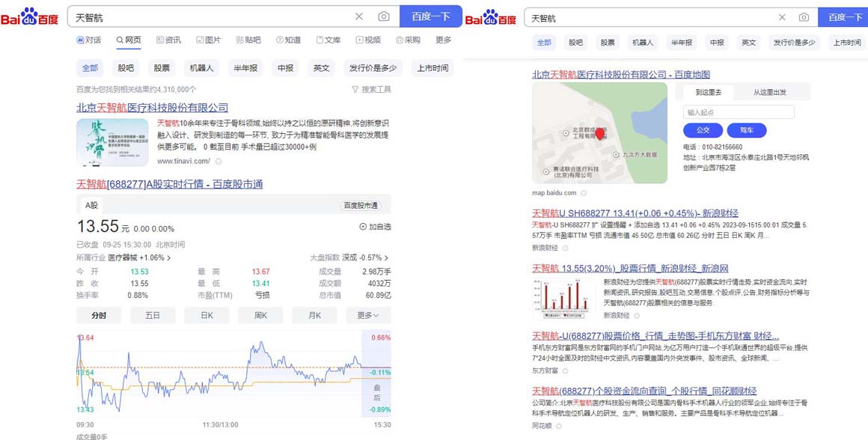Viewport: 868px width, 440px height.
Task: Click the 输入起点 input field
Action: pyautogui.click(x=739, y=112)
